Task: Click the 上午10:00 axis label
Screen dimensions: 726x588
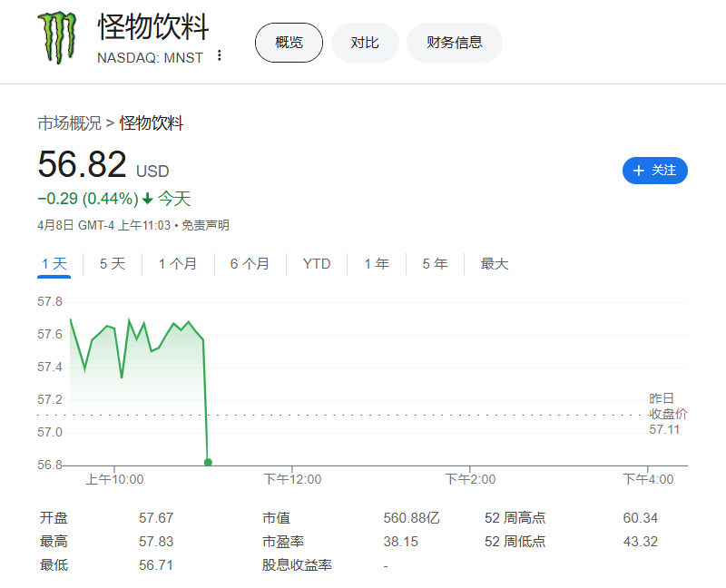Action: click(x=114, y=479)
